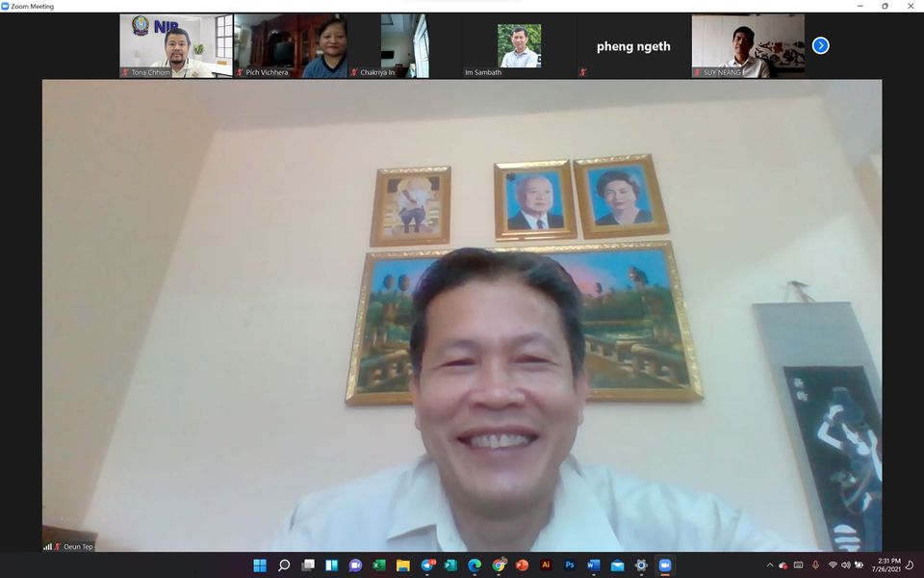Viewport: 924px width, 578px height.
Task: Open the Wi-Fi network panel
Action: coord(833,565)
